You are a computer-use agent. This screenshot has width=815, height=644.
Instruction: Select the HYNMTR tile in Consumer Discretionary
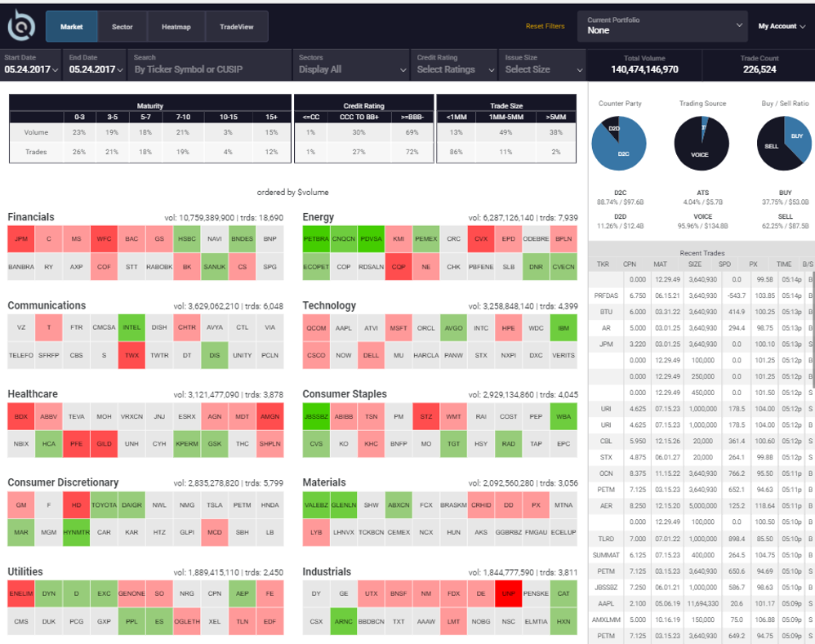pyautogui.click(x=77, y=532)
